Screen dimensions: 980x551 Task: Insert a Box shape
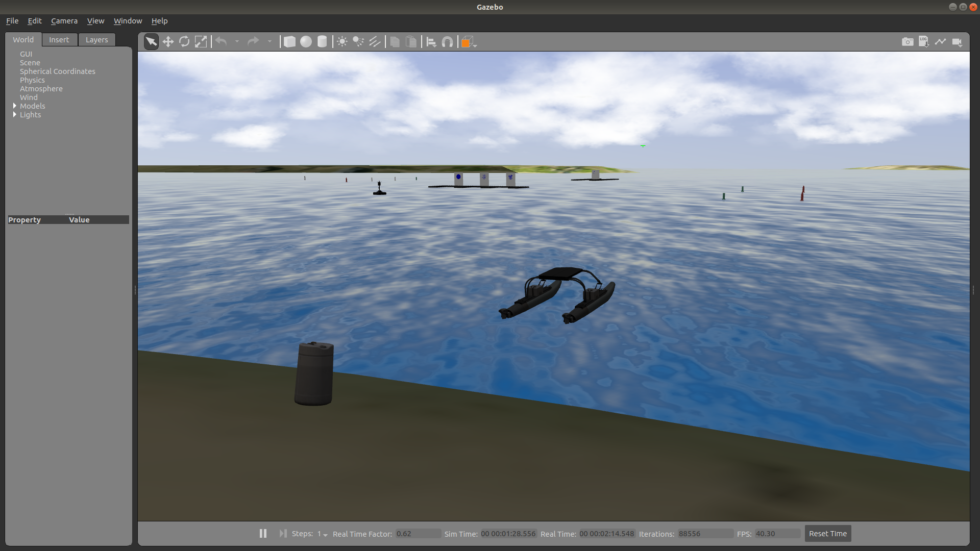(289, 42)
